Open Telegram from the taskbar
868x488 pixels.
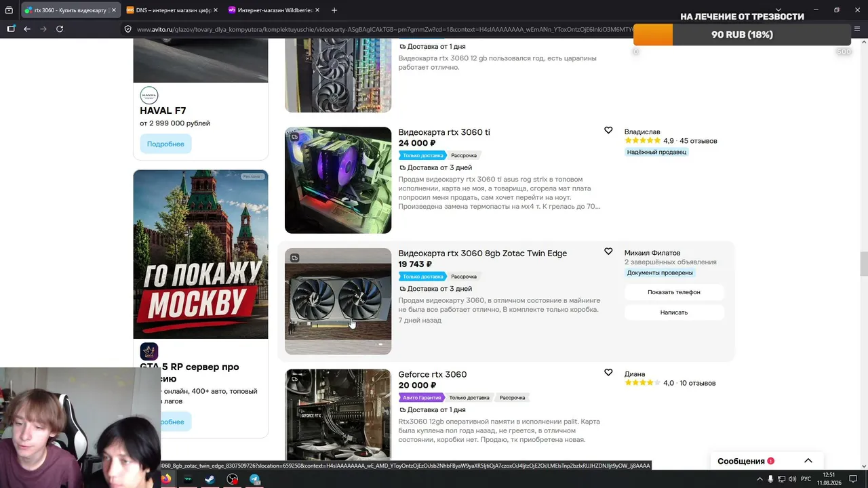click(x=254, y=479)
